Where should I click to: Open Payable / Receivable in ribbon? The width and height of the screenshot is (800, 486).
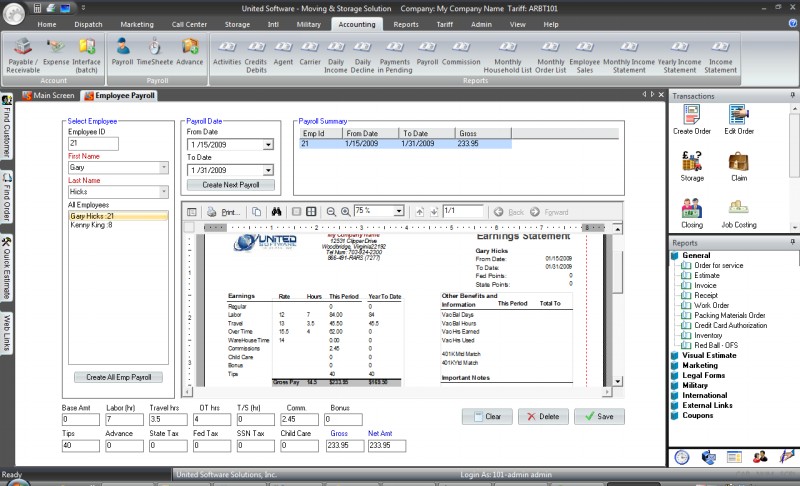click(x=23, y=56)
